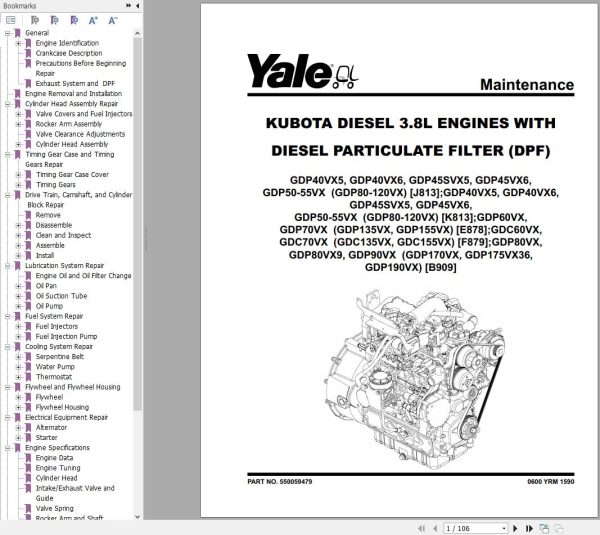This screenshot has width=600, height=535.
Task: Open Engine Oil and Oil Filter Change bookmark
Action: 83,276
